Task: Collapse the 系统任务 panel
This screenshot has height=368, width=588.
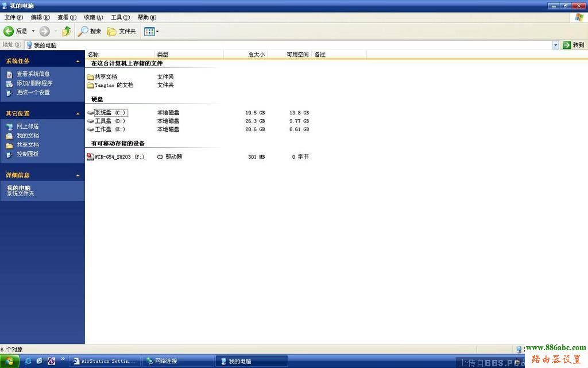Action: click(78, 61)
